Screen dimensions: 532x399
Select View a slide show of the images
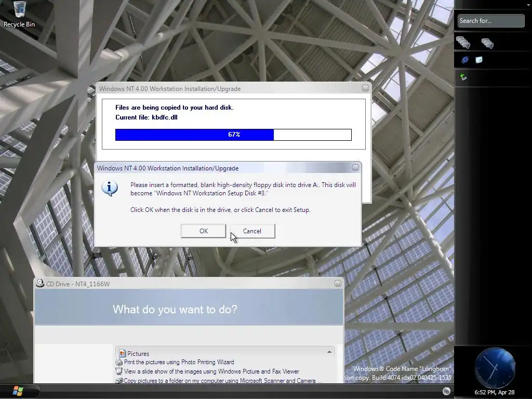(211, 371)
